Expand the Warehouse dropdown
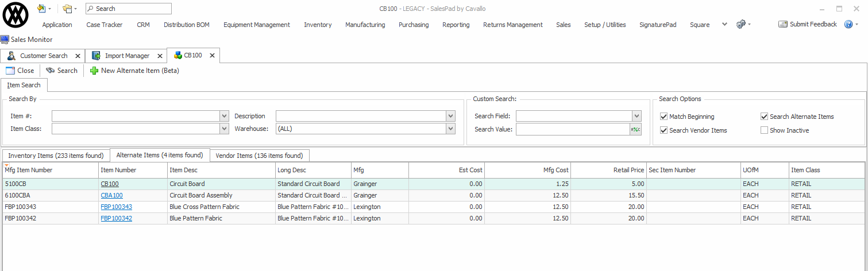The width and height of the screenshot is (868, 271). [450, 129]
